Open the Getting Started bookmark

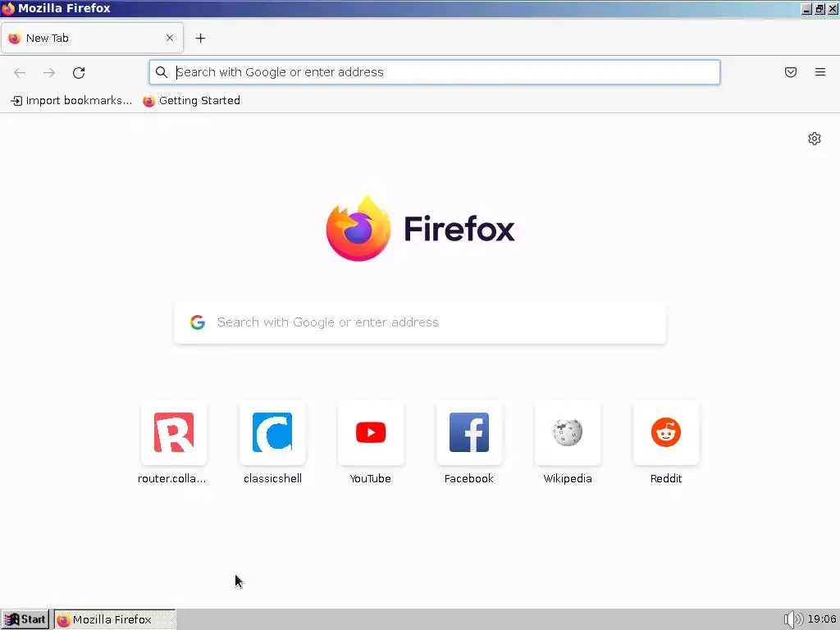click(x=192, y=101)
